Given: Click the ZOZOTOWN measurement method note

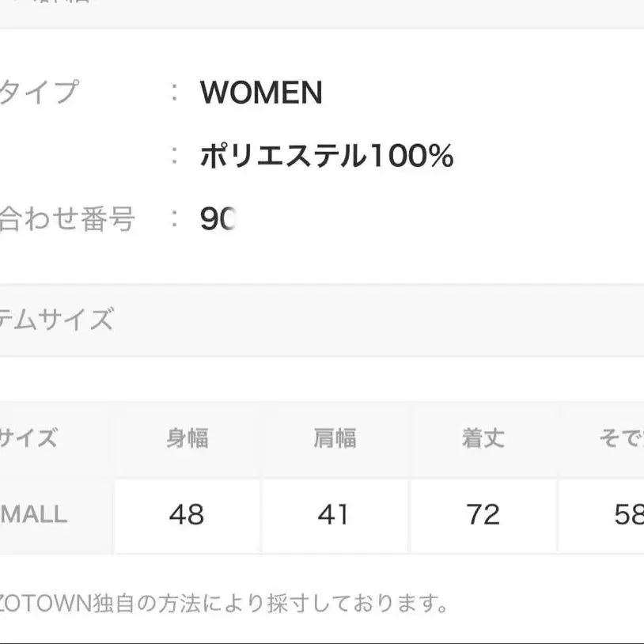Looking at the screenshot, I should [224, 605].
